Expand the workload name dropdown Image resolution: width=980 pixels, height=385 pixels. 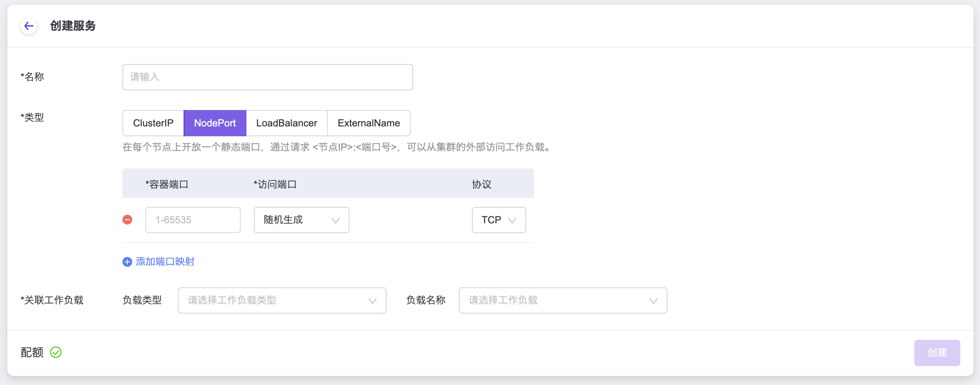click(562, 300)
